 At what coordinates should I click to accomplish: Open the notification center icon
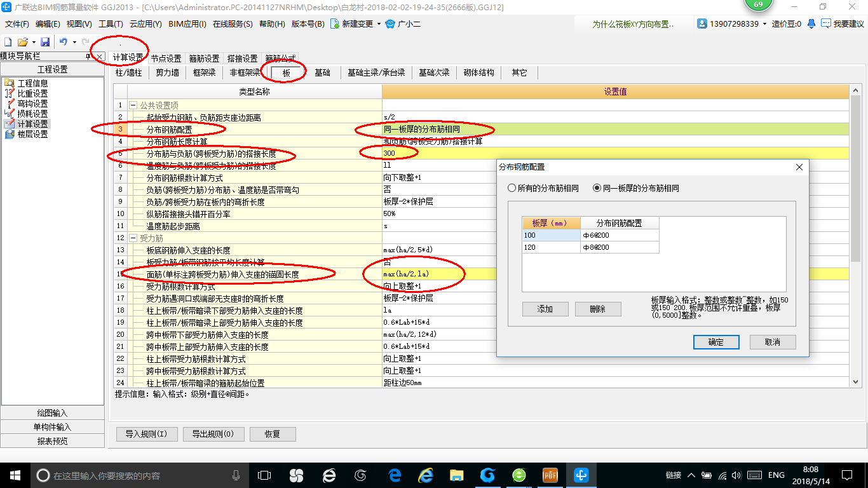[x=846, y=475]
